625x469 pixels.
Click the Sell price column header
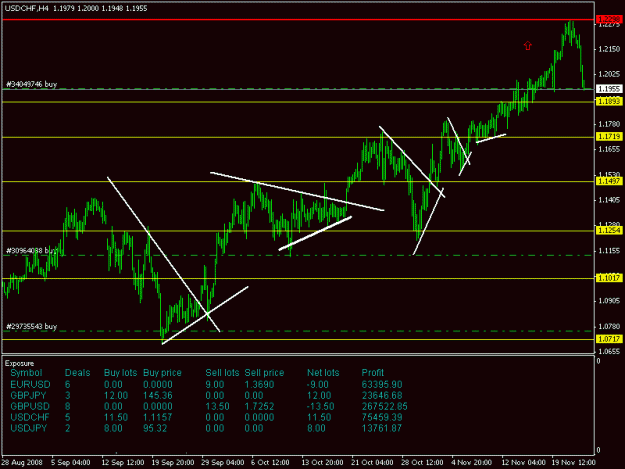pyautogui.click(x=264, y=373)
